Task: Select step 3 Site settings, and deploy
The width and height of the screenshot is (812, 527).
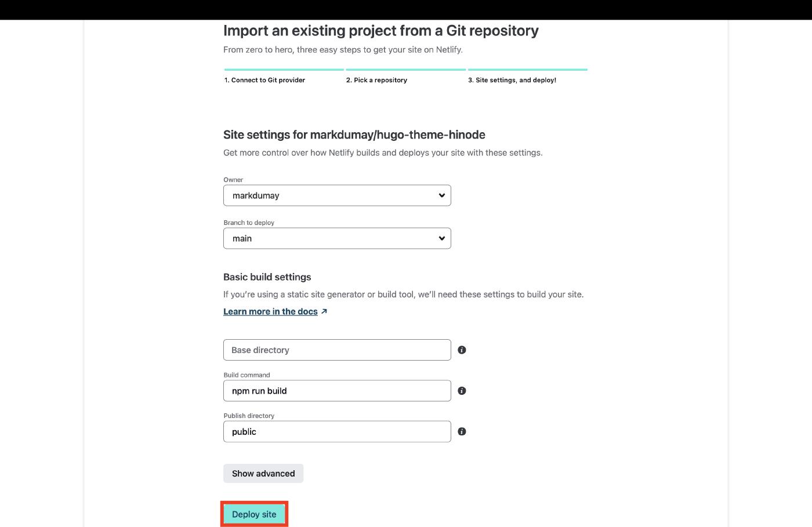Action: 512,80
